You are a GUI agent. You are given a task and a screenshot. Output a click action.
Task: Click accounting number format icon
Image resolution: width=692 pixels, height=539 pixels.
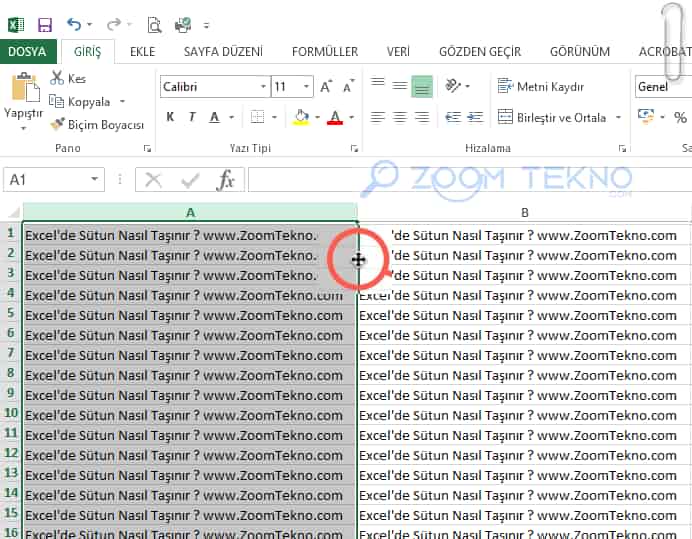click(646, 117)
